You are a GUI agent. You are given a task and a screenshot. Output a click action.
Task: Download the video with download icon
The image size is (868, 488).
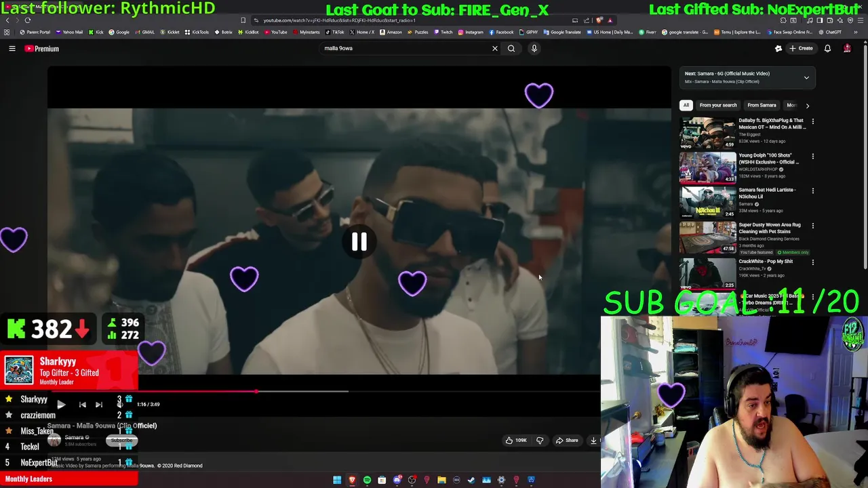click(593, 441)
